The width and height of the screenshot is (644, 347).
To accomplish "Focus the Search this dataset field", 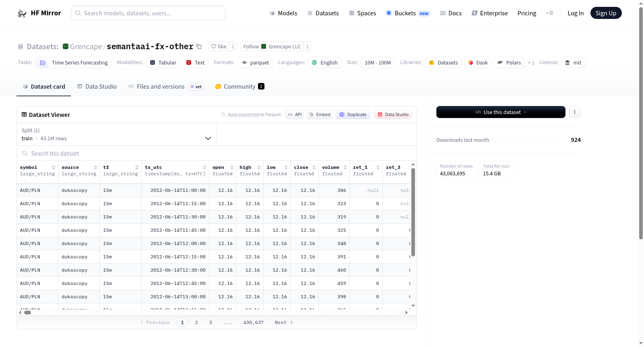I will (217, 154).
